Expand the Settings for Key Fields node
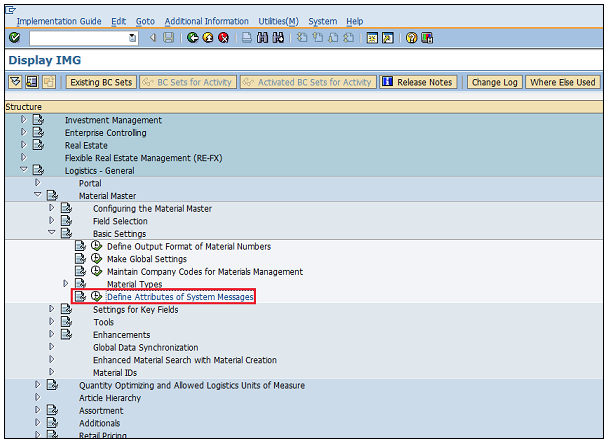The image size is (609, 445). pyautogui.click(x=52, y=310)
